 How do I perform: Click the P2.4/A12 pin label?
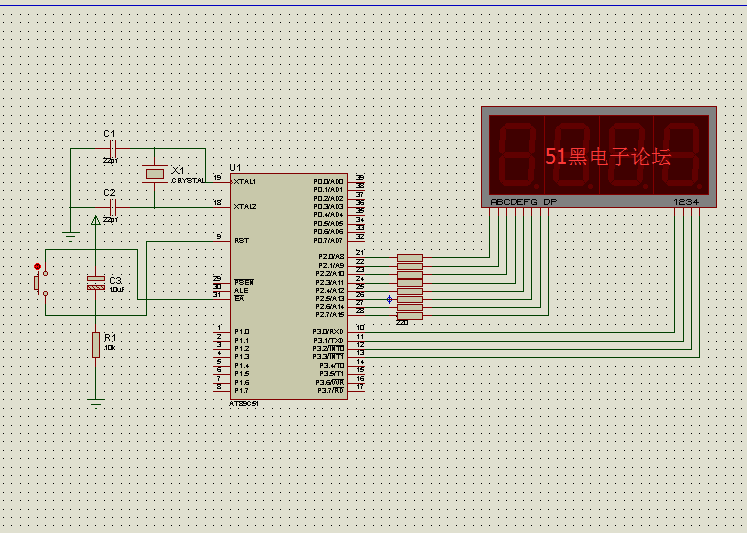click(330, 290)
